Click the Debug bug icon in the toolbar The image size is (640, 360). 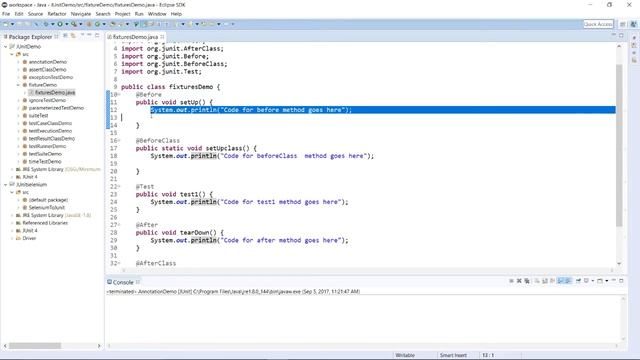point(45,24)
